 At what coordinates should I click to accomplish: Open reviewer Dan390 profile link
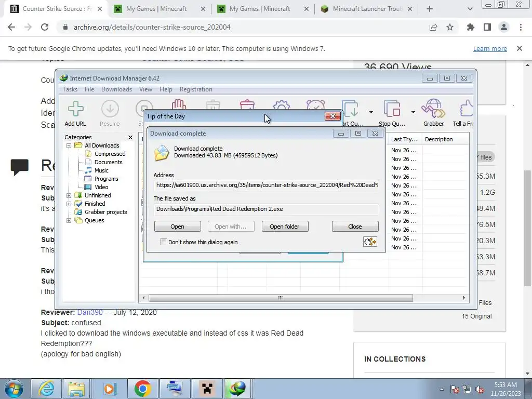point(90,312)
